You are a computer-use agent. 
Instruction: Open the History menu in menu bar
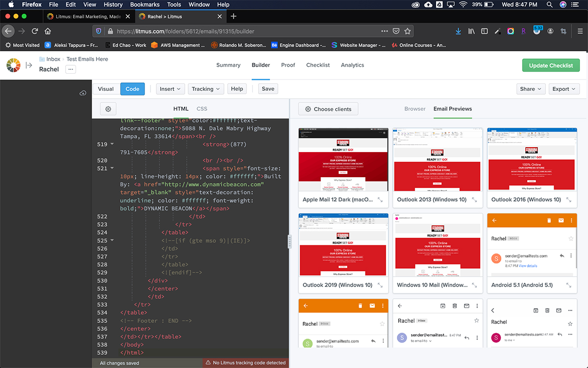point(113,4)
